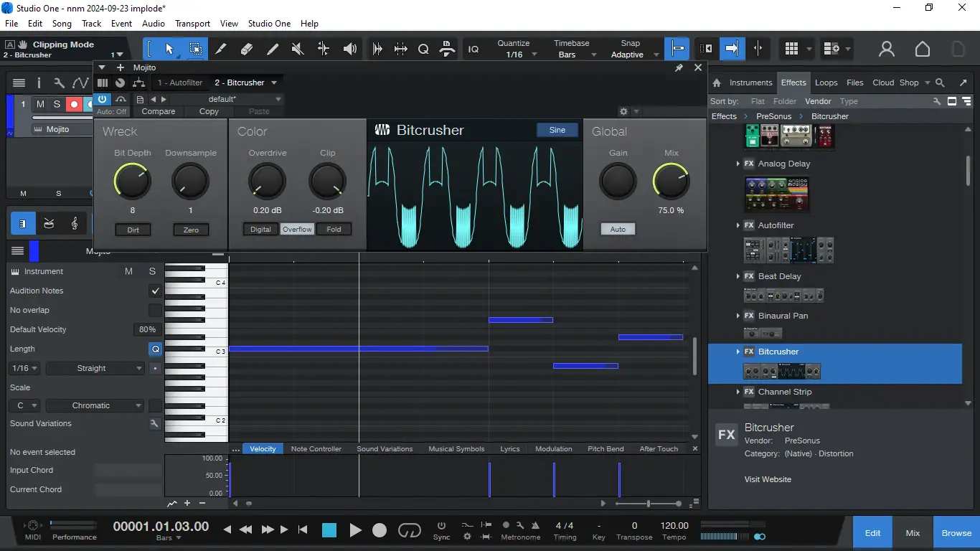Select Fold clip mode

click(334, 230)
